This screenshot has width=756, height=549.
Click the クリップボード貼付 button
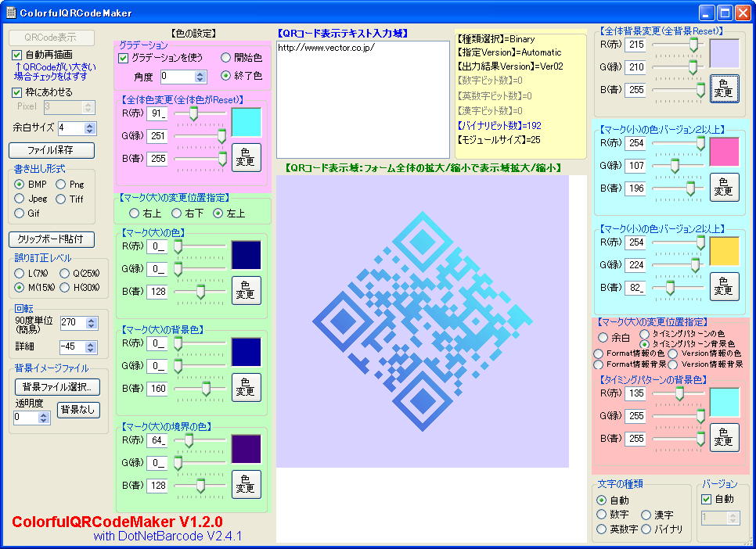[51, 239]
